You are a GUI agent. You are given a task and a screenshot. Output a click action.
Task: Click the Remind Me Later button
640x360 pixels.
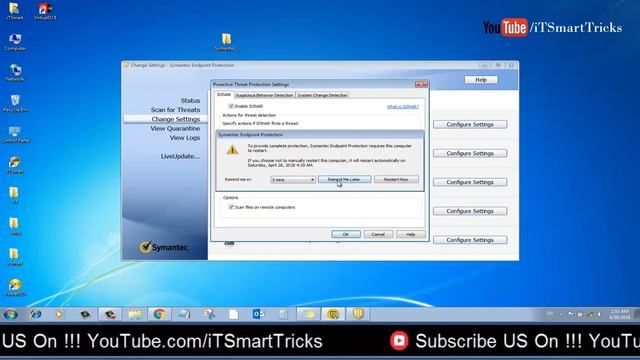coord(344,180)
